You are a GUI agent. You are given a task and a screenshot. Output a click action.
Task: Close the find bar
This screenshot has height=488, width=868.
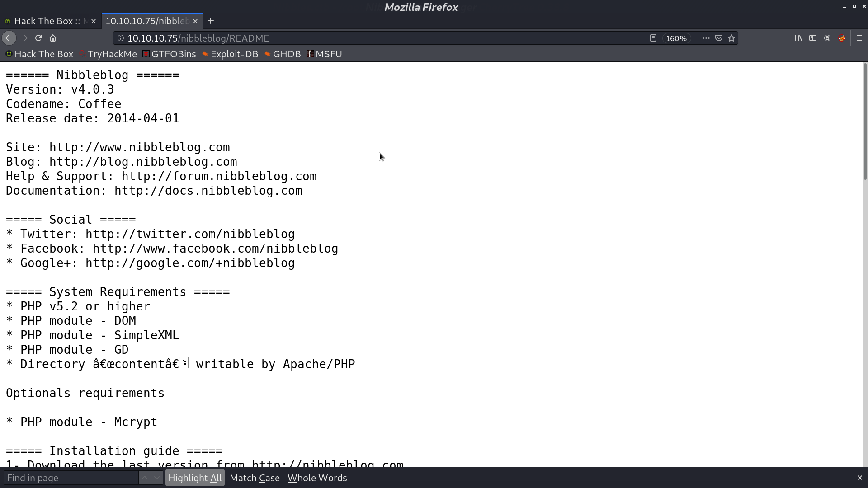click(x=859, y=478)
